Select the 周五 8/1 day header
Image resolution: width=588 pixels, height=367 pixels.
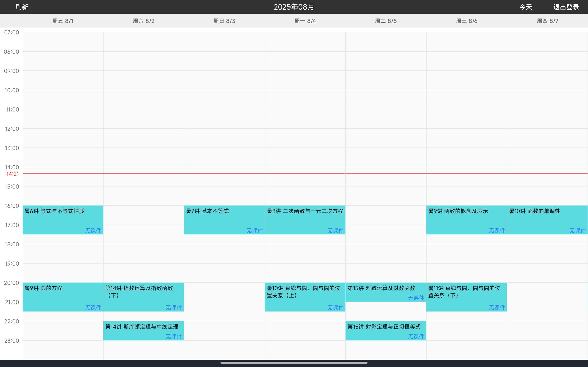click(x=63, y=21)
